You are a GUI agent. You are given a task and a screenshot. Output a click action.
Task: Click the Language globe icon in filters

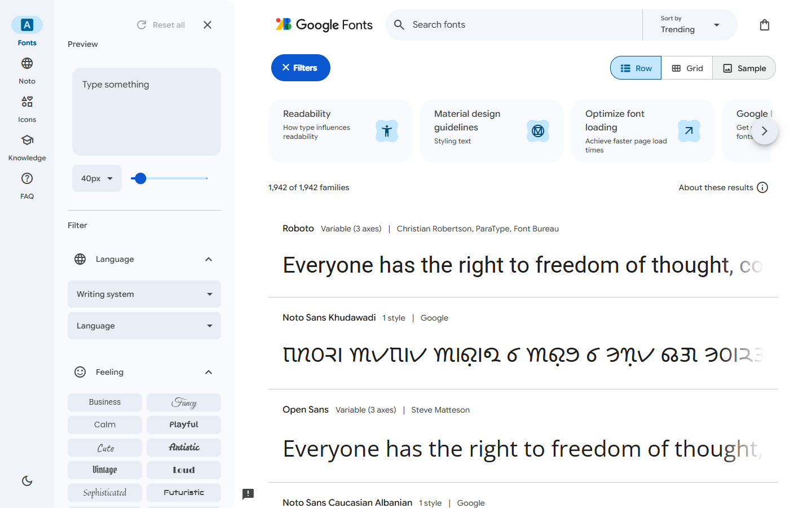pos(80,259)
